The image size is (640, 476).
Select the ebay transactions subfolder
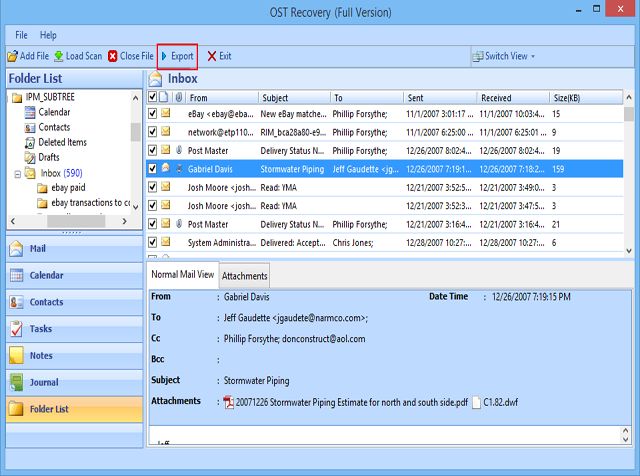point(91,202)
